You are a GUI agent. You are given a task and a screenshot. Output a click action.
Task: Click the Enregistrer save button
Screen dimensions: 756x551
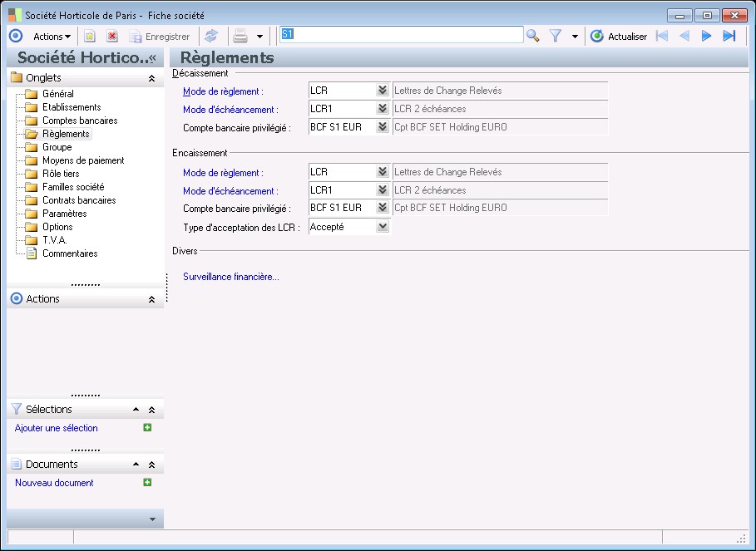pos(160,37)
